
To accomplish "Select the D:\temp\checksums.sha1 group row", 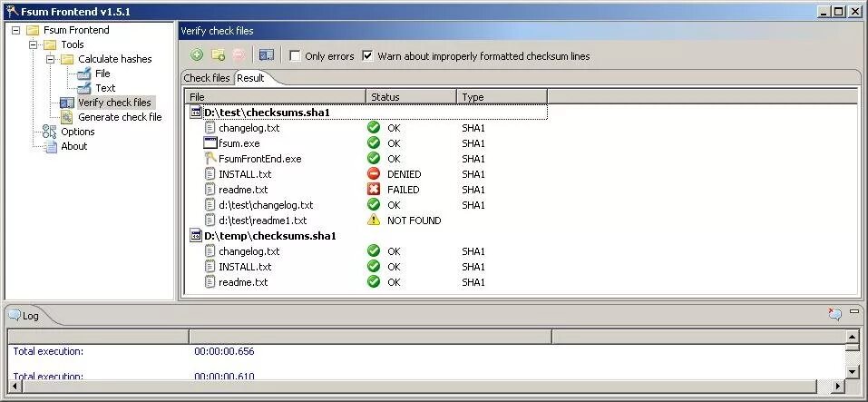I will 368,236.
